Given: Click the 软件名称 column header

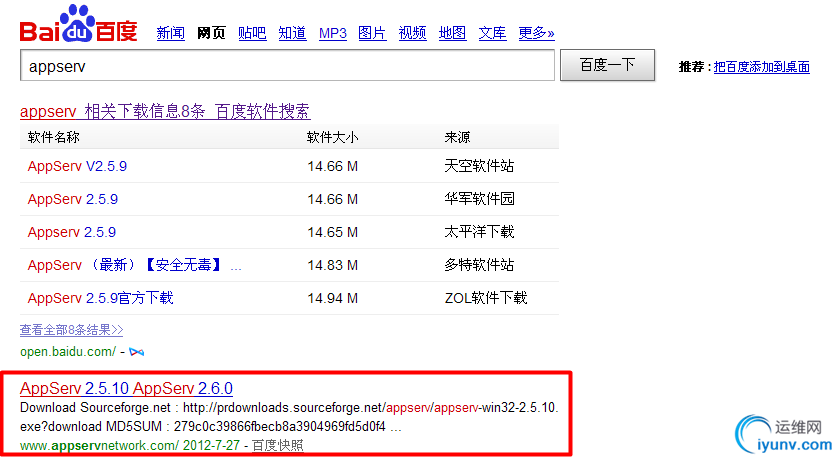Looking at the screenshot, I should [53, 137].
